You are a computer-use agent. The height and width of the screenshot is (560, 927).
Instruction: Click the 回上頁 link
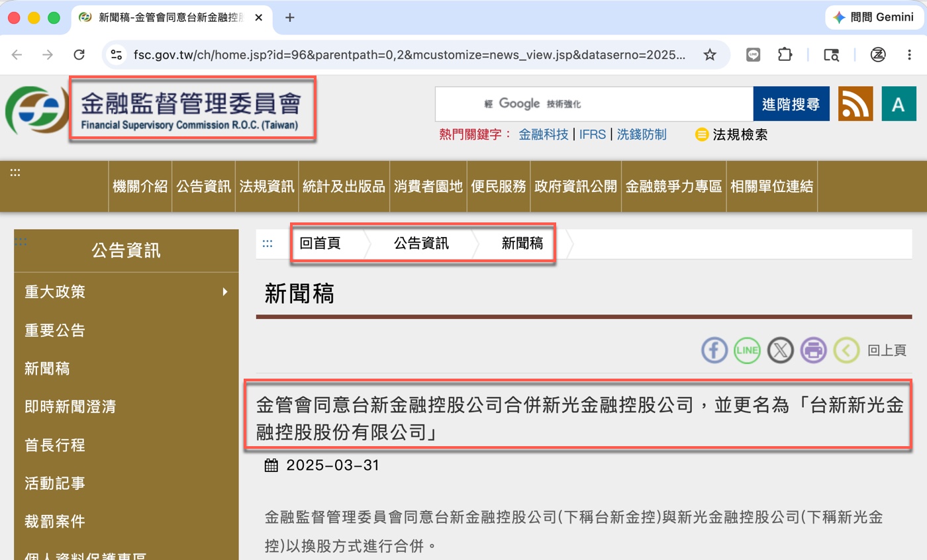[x=887, y=351]
